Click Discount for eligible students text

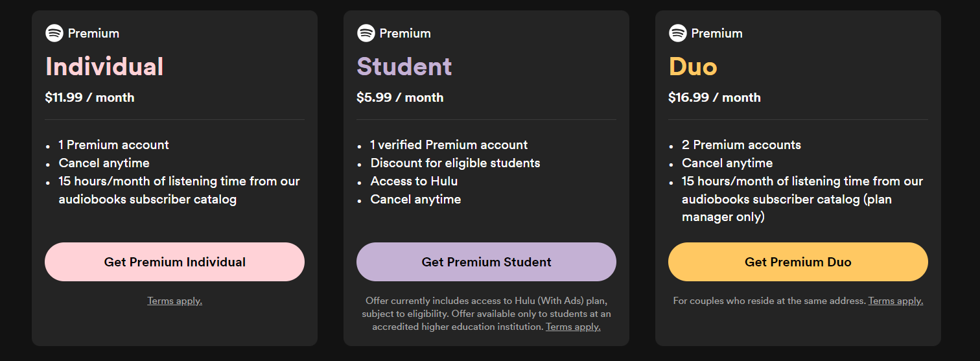click(x=455, y=163)
